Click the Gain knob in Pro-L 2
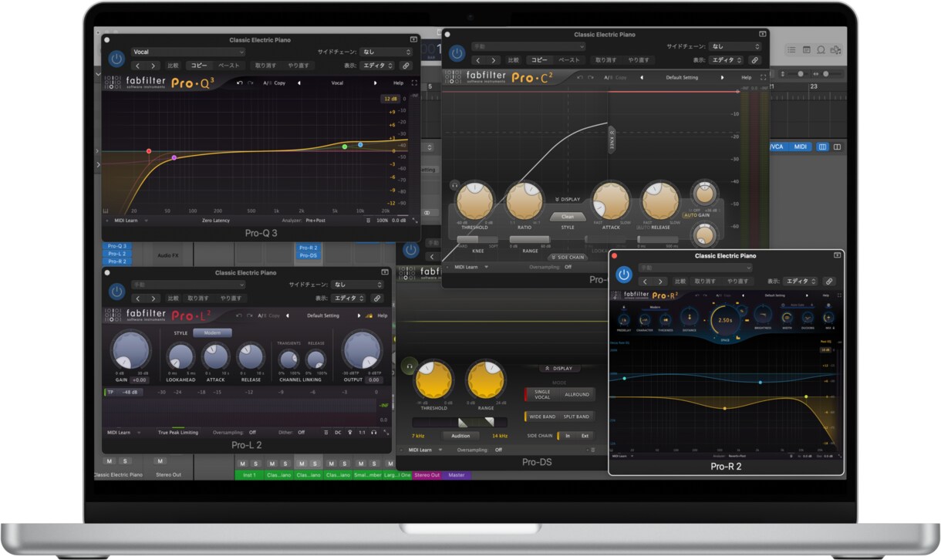The image size is (941, 560). [130, 351]
